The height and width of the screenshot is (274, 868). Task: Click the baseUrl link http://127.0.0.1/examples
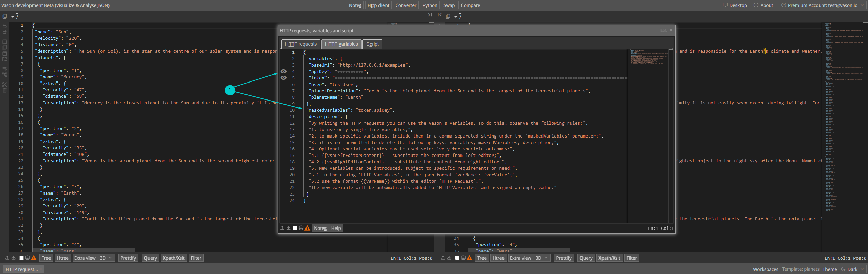[372, 65]
